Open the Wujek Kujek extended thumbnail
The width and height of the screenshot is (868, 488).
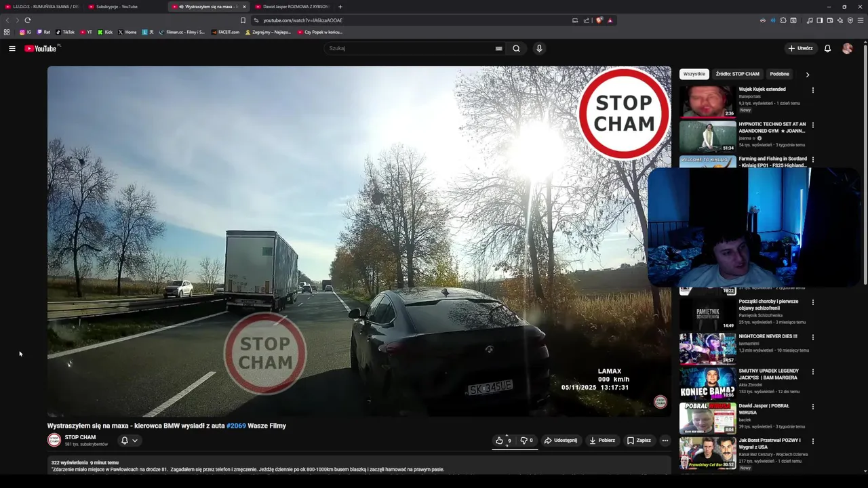tap(707, 102)
